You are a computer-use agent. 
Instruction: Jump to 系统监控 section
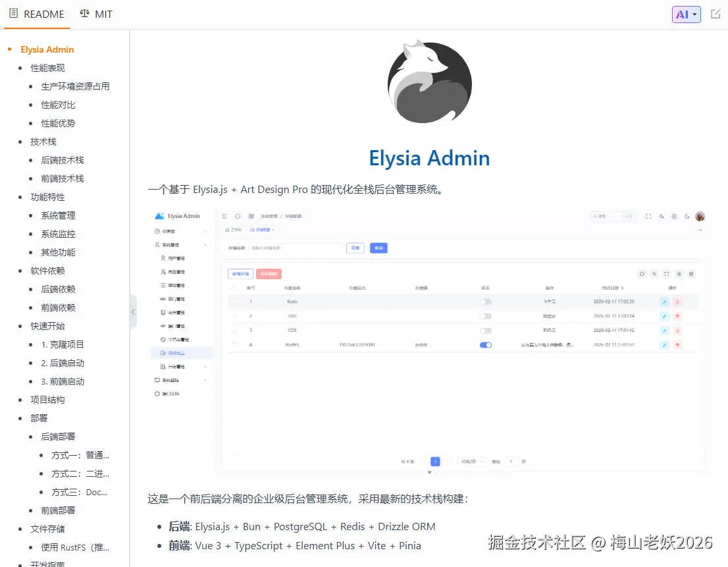58,234
